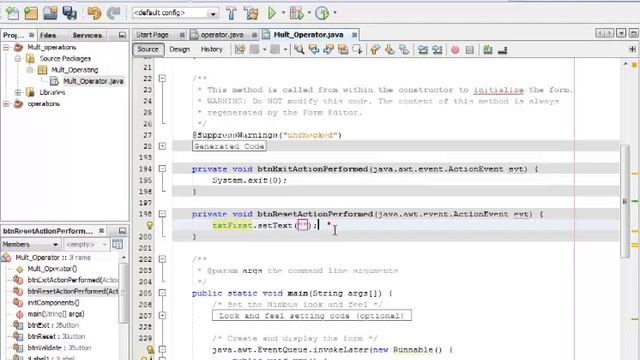Viewport: 640px width, 360px height.
Task: Collapse btnResetActionPerformed fold at line 198
Action: (x=162, y=214)
